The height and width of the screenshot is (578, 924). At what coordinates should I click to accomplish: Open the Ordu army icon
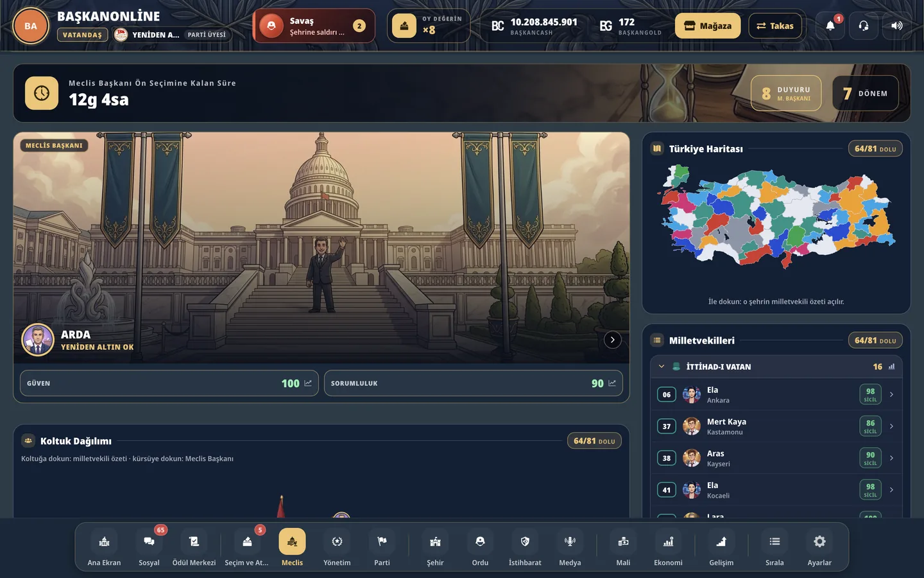click(480, 541)
